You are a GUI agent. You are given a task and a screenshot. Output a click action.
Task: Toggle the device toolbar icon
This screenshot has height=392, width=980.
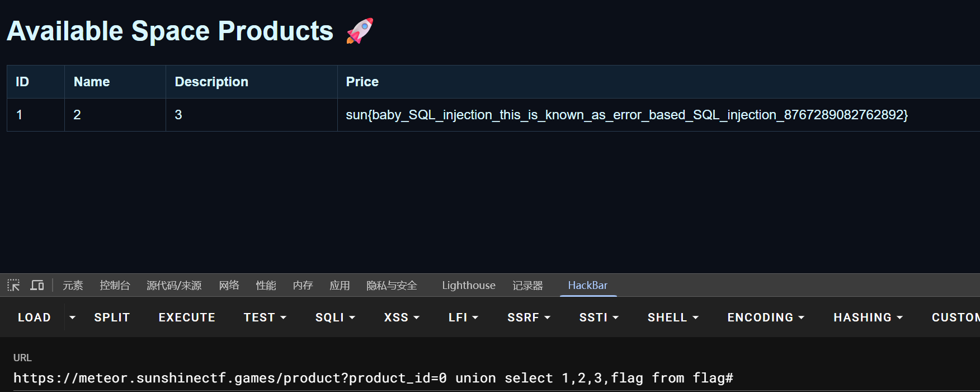pos(37,286)
